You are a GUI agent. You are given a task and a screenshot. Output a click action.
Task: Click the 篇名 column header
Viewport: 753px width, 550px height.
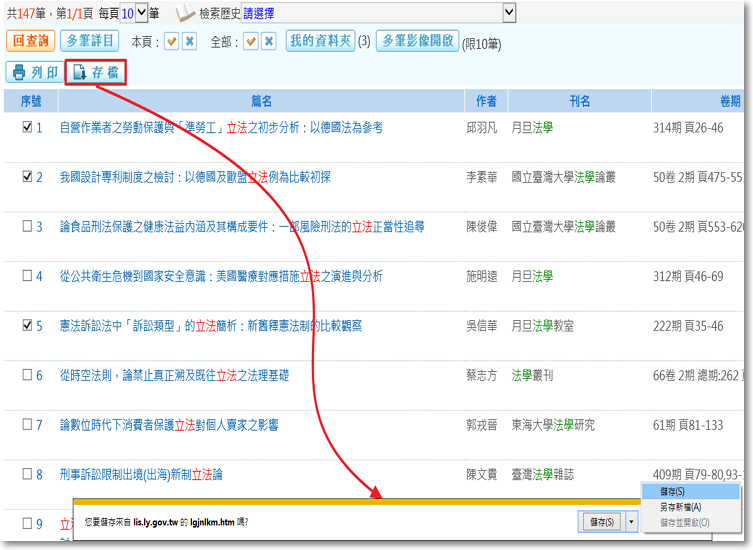coord(261,101)
